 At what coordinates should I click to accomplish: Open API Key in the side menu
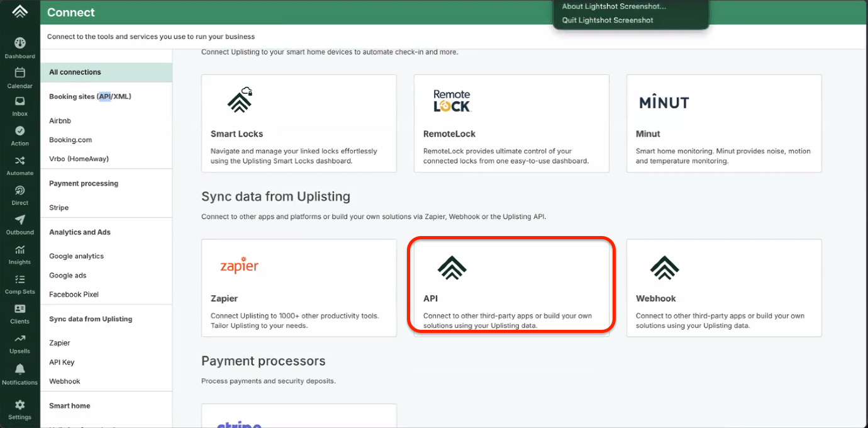point(62,362)
